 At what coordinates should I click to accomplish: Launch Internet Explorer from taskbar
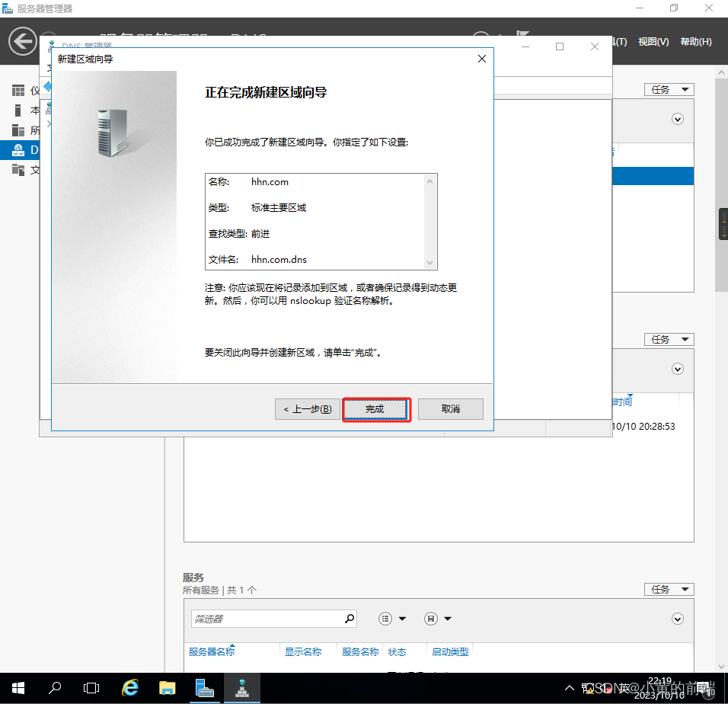click(x=130, y=688)
